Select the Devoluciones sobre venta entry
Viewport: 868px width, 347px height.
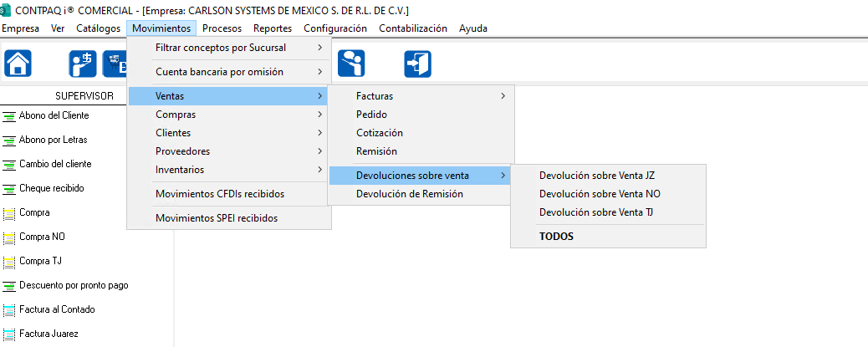click(x=421, y=176)
